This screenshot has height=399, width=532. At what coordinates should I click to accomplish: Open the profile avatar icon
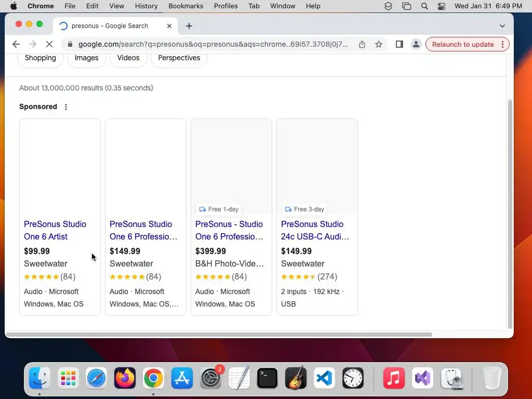(416, 44)
